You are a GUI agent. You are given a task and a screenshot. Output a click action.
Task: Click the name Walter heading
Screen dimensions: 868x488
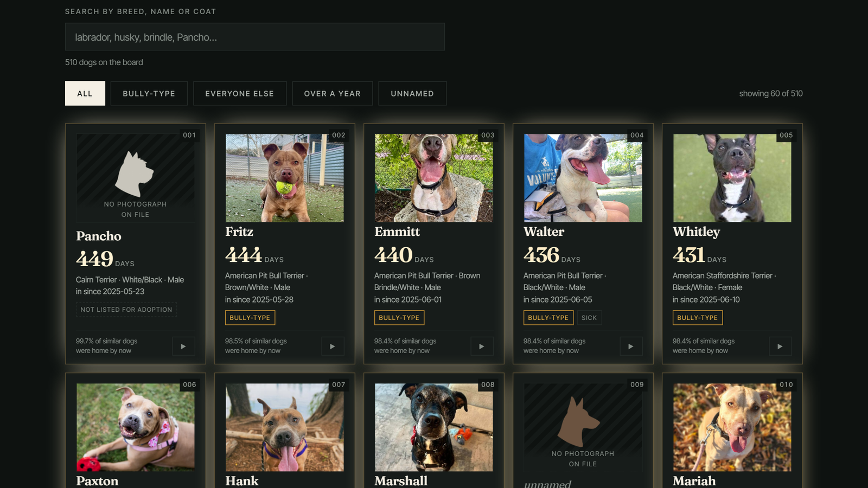[x=544, y=232]
